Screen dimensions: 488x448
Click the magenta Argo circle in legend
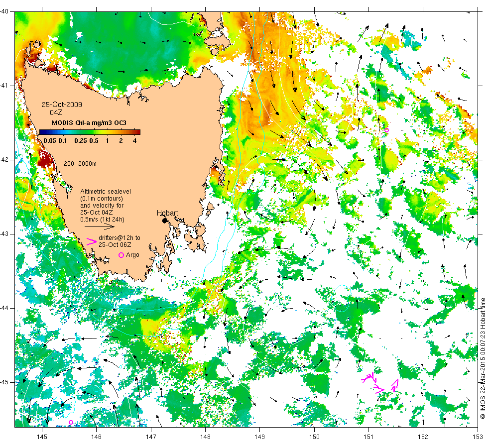(x=122, y=255)
